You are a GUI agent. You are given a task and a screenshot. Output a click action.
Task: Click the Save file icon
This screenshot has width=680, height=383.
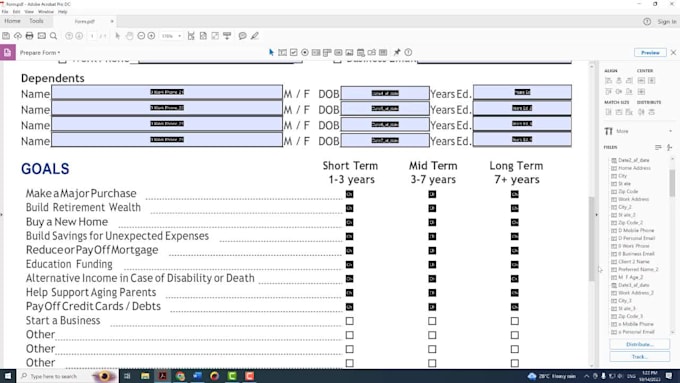click(x=6, y=36)
